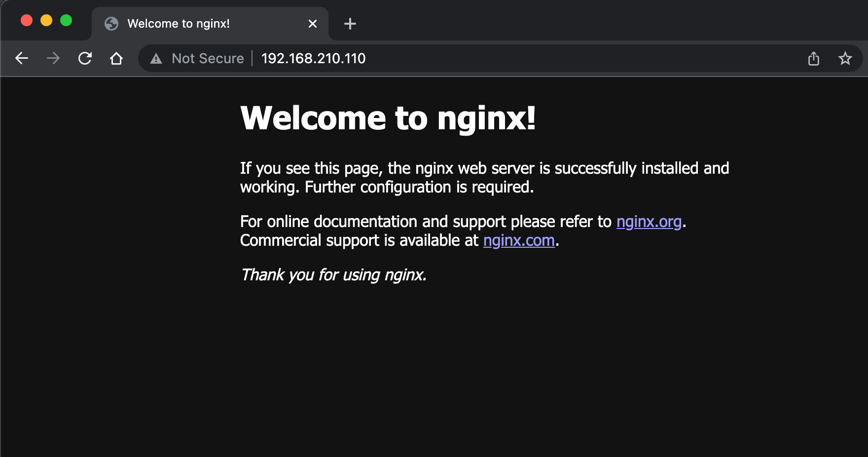This screenshot has height=457, width=868.
Task: Reload the nginx welcome page
Action: [85, 58]
